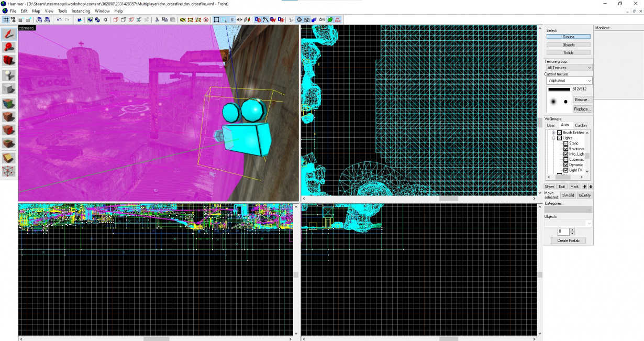The height and width of the screenshot is (341, 644).
Task: Enable the Static lights visgroup
Action: 567,143
